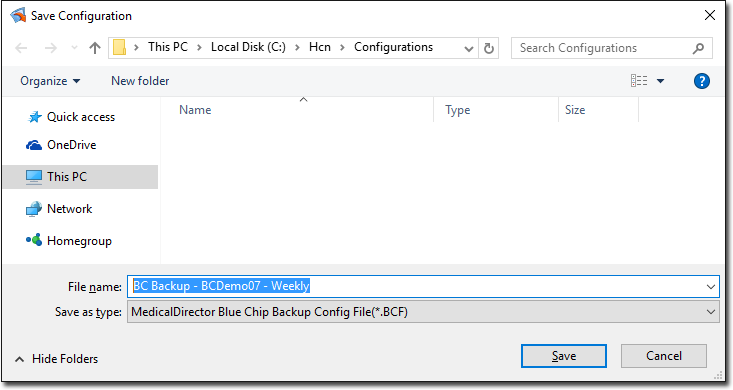Expand the address bar previous locations chevron
733x390 pixels.
(x=468, y=49)
